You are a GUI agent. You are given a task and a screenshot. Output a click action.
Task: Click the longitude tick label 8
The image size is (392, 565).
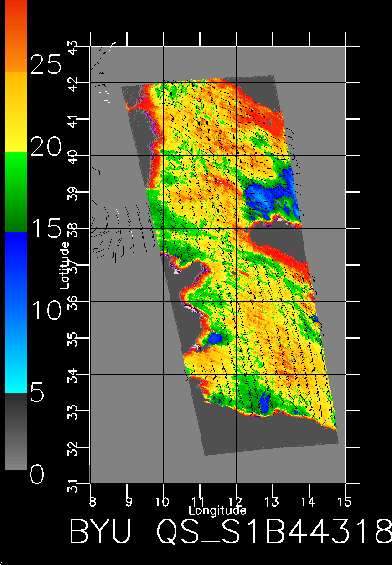[x=93, y=502]
